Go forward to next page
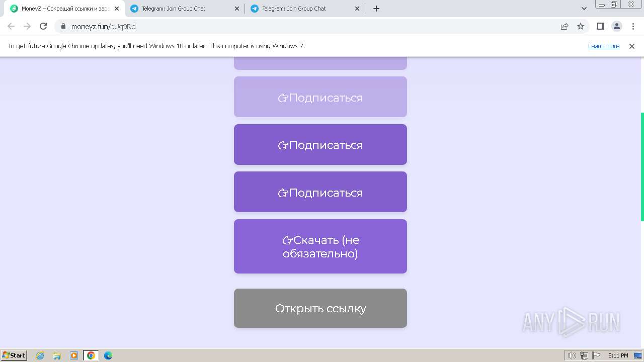This screenshot has height=362, width=644. pos(27,26)
